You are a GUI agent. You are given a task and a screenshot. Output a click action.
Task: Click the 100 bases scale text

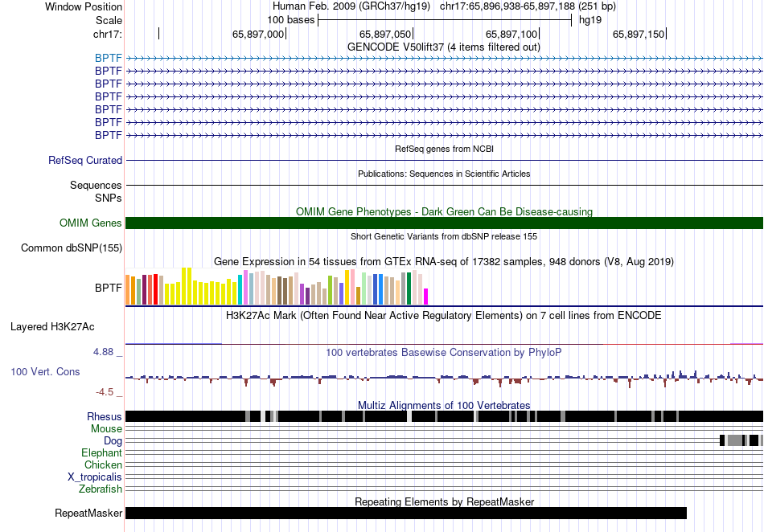point(291,20)
